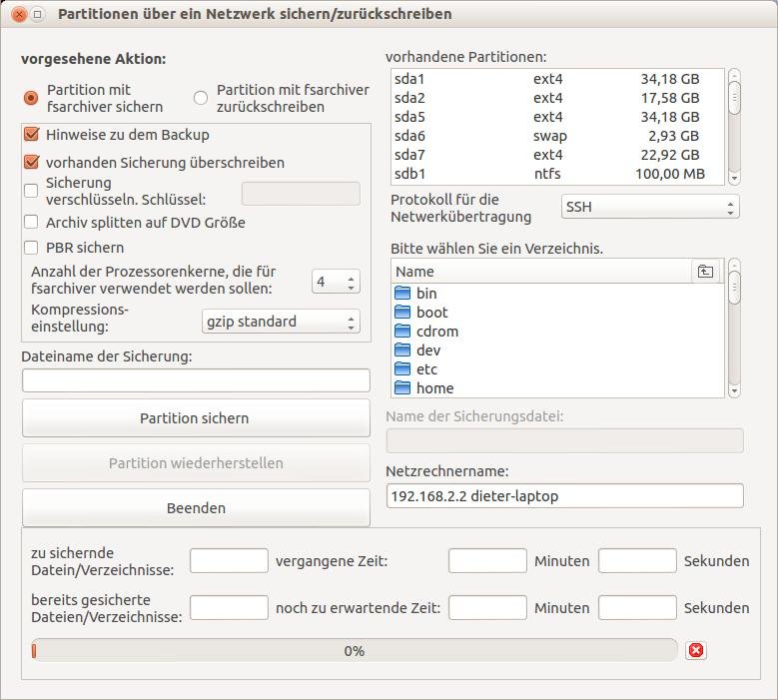Click the partition list scrollbar thumb

734,98
